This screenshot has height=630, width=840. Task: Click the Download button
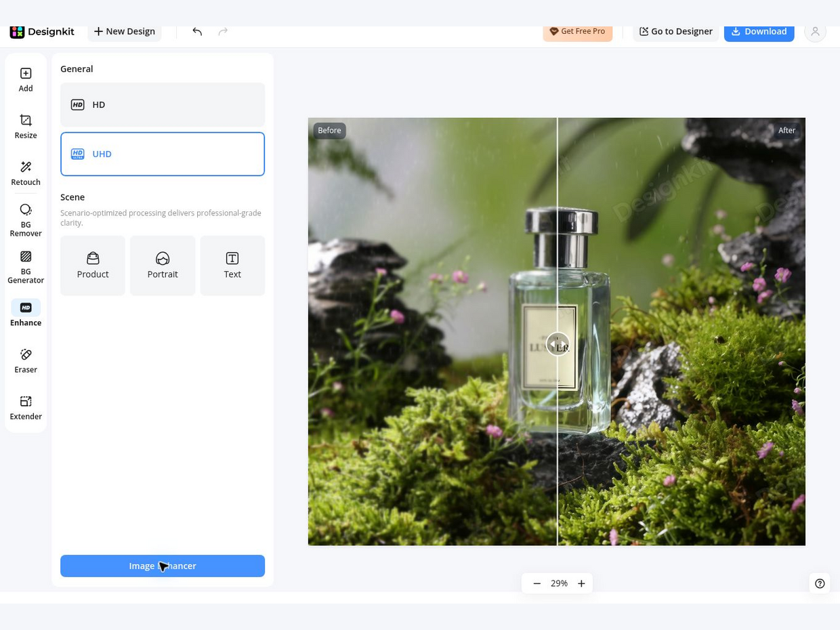(x=759, y=31)
